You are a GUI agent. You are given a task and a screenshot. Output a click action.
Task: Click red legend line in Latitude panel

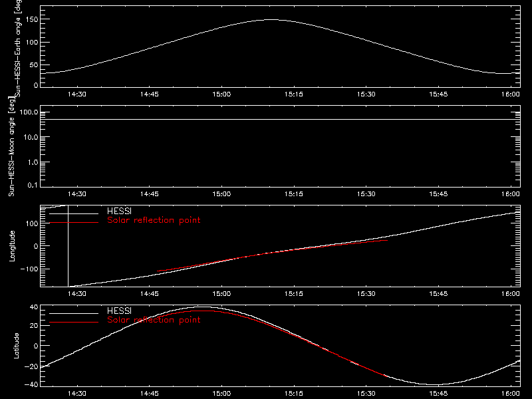pos(74,323)
